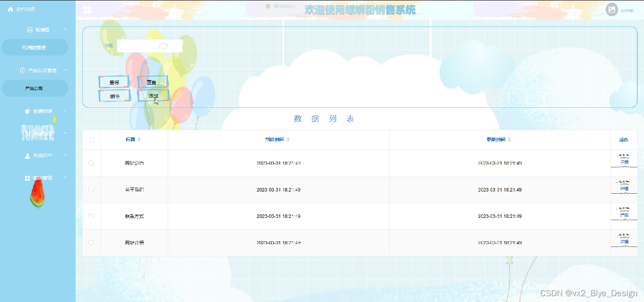Go to 后台首页 via home icon

[x=11, y=9]
